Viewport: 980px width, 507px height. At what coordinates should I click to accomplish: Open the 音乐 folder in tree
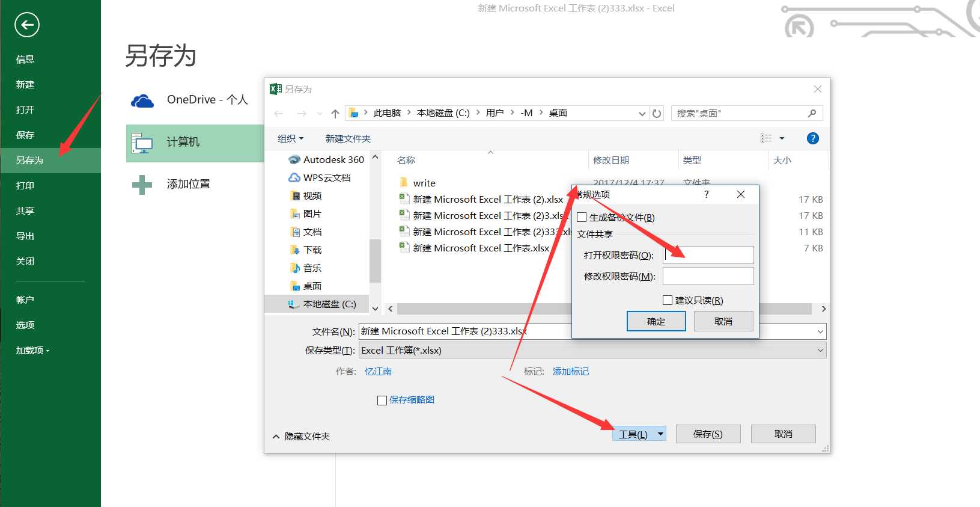306,268
